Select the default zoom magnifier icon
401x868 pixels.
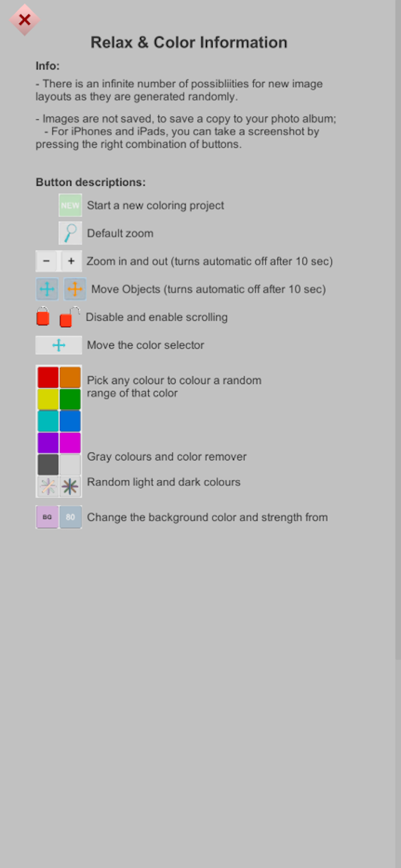pyautogui.click(x=70, y=233)
